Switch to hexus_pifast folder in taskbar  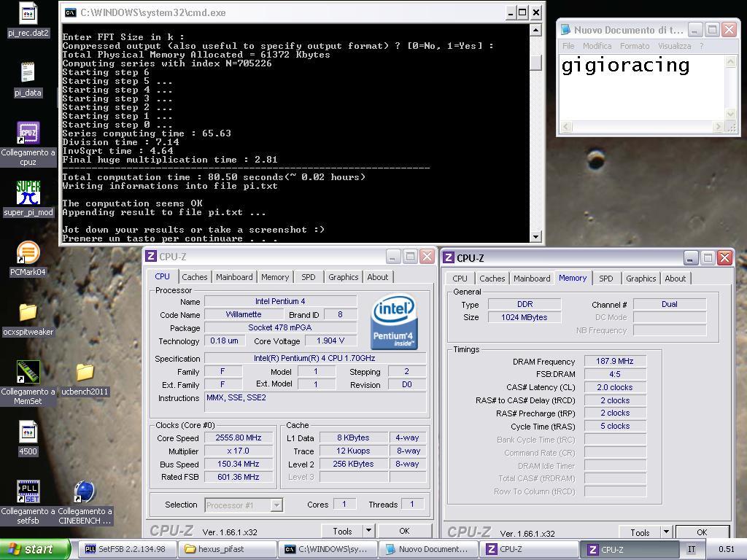226,549
